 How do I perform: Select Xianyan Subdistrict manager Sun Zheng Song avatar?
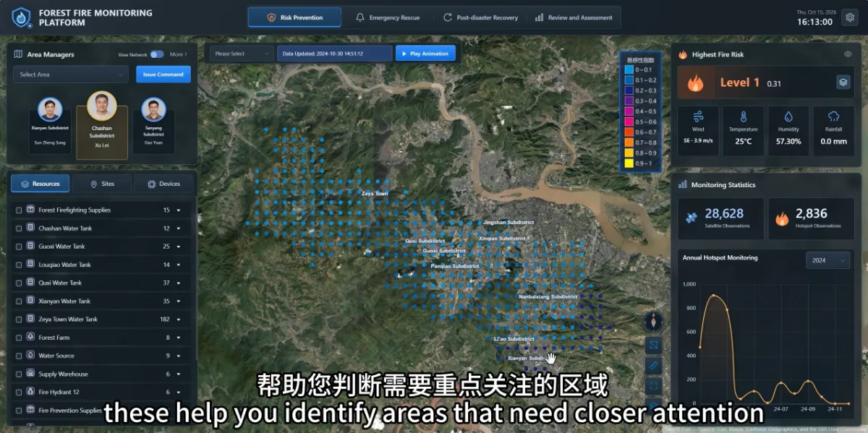click(x=50, y=110)
